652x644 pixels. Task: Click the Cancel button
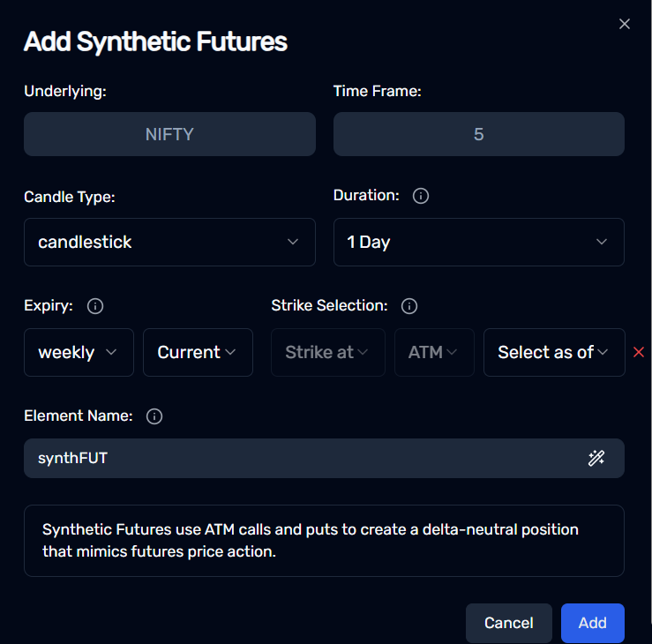tap(508, 623)
